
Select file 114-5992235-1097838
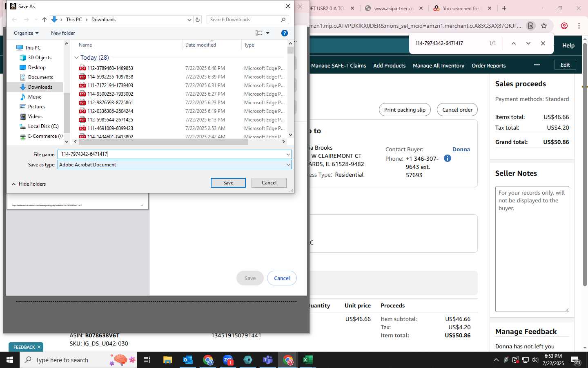[110, 77]
